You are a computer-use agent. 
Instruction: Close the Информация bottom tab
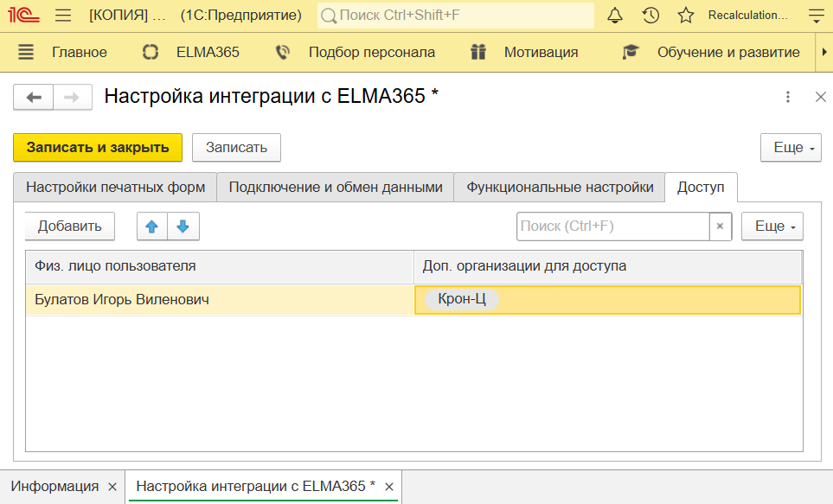[112, 487]
